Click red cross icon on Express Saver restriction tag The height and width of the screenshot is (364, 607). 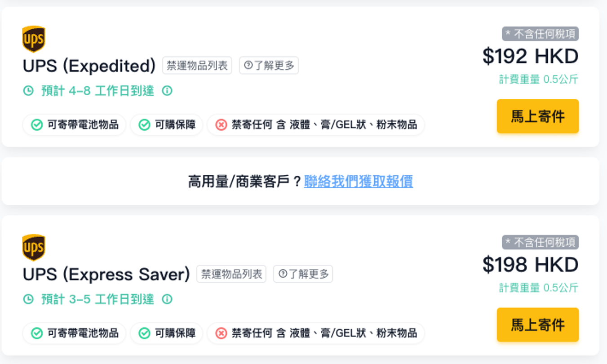(x=221, y=333)
